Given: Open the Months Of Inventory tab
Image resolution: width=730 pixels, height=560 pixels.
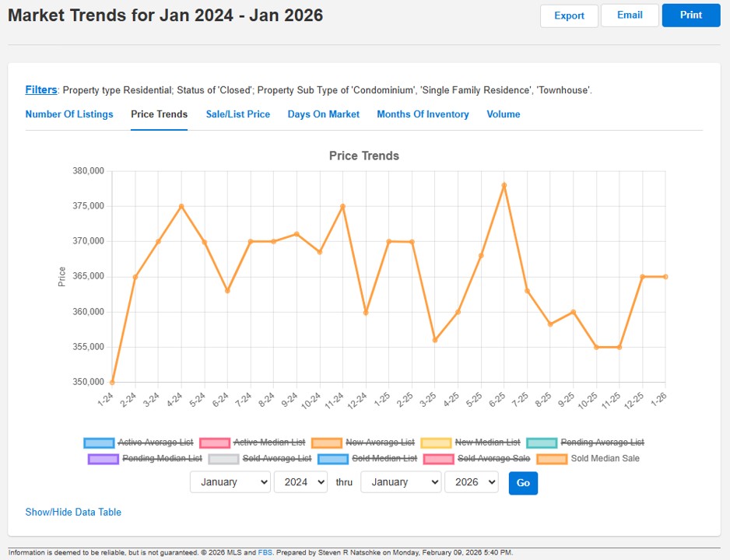Looking at the screenshot, I should pos(423,114).
